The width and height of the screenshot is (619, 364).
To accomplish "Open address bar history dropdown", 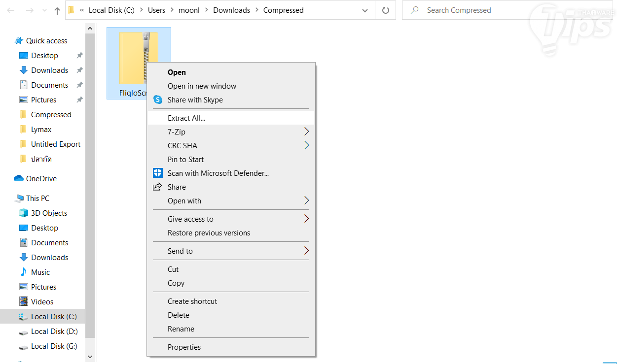I will 365,10.
